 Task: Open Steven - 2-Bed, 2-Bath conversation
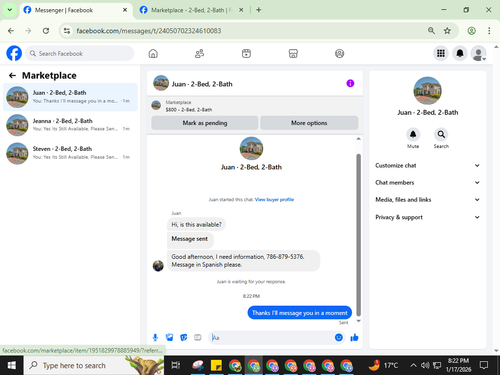click(70, 153)
